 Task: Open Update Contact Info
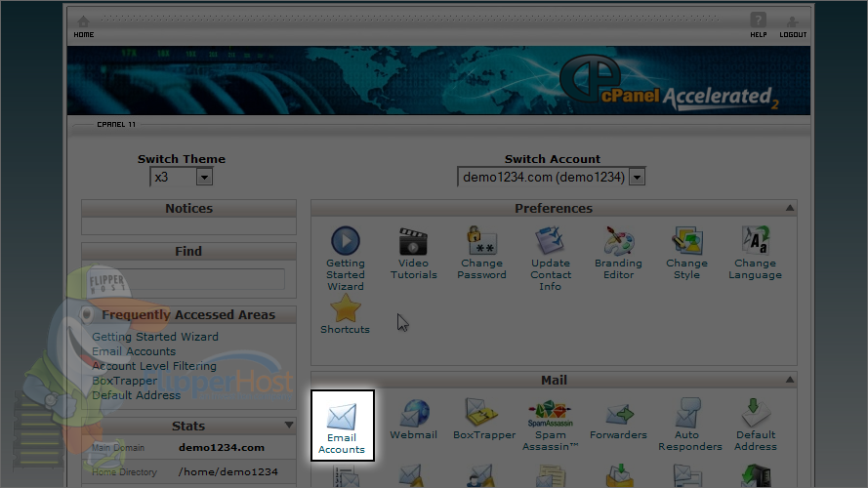coord(551,259)
